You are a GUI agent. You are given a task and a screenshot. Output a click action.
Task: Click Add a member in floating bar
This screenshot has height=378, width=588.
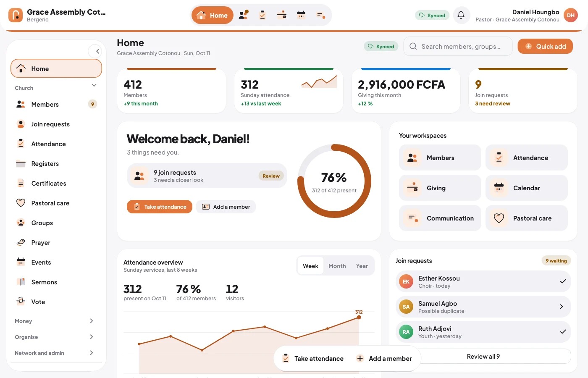pyautogui.click(x=384, y=358)
